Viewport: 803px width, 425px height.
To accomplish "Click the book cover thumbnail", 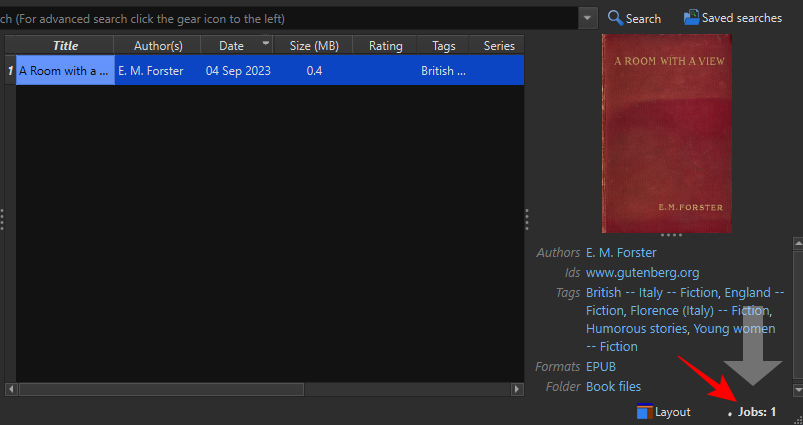I will 666,133.
